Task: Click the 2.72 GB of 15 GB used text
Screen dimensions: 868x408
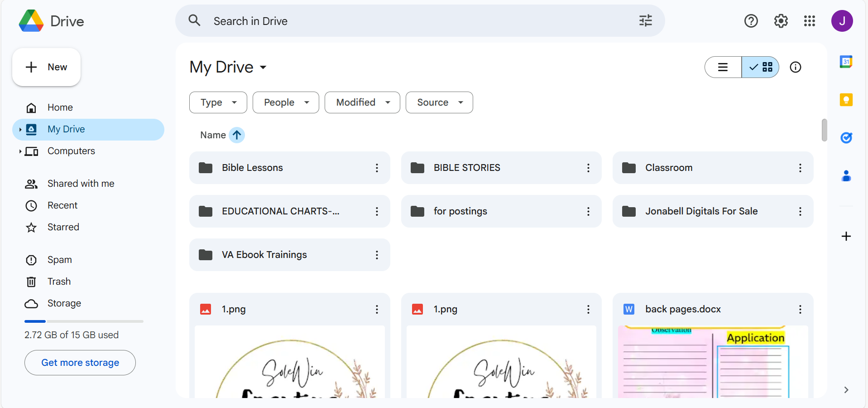Action: 72,335
